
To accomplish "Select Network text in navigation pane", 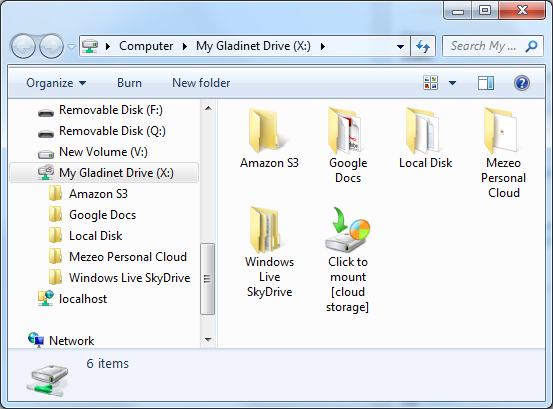I will 72,341.
